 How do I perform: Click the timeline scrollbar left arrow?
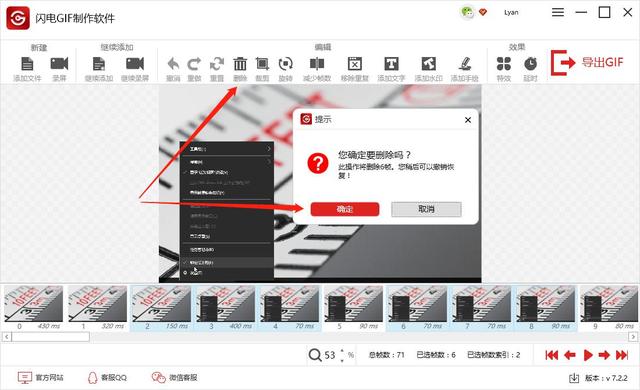(x=6, y=337)
